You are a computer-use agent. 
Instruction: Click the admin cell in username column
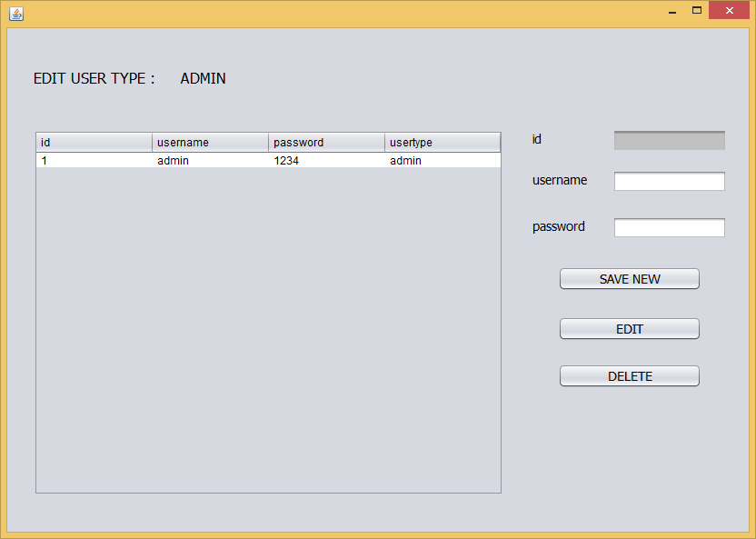210,161
